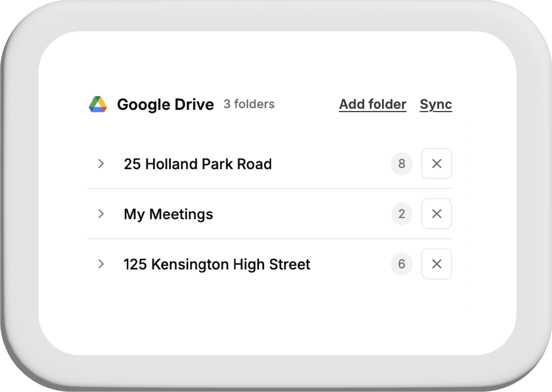Click the Google Drive logo icon
The width and height of the screenshot is (552, 392).
[98, 104]
